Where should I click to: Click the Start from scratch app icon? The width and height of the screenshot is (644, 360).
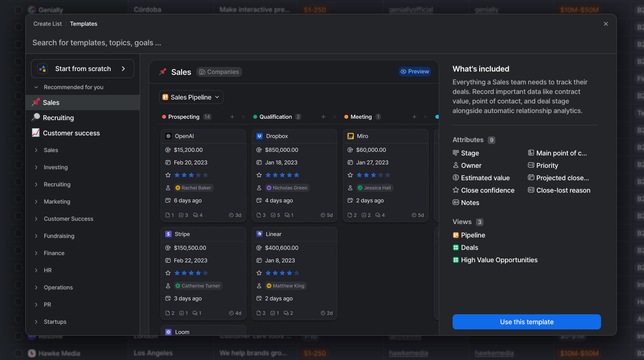42,69
